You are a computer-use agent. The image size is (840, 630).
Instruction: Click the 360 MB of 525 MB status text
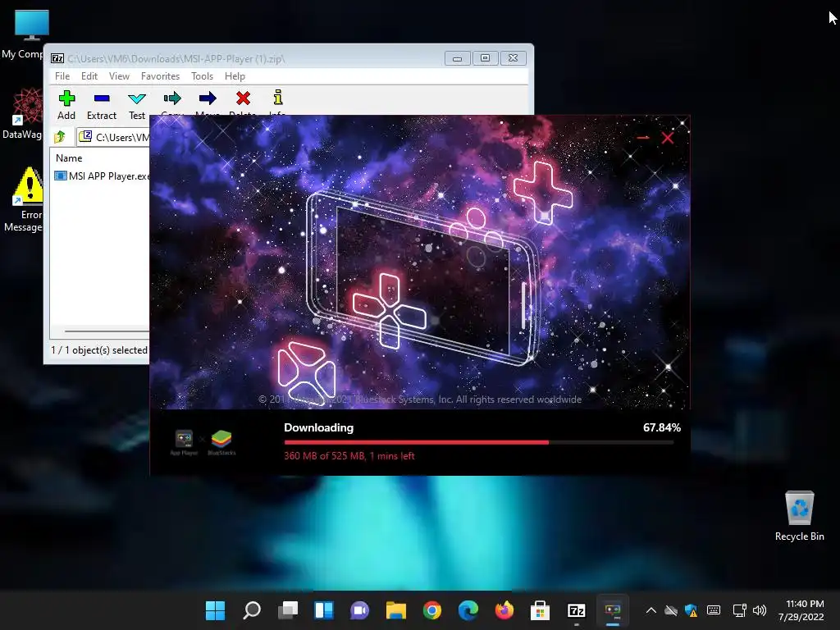[x=349, y=456]
